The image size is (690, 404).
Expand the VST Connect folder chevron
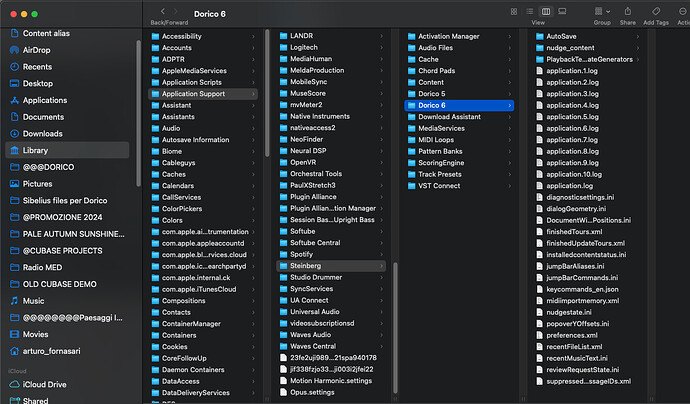pos(510,186)
